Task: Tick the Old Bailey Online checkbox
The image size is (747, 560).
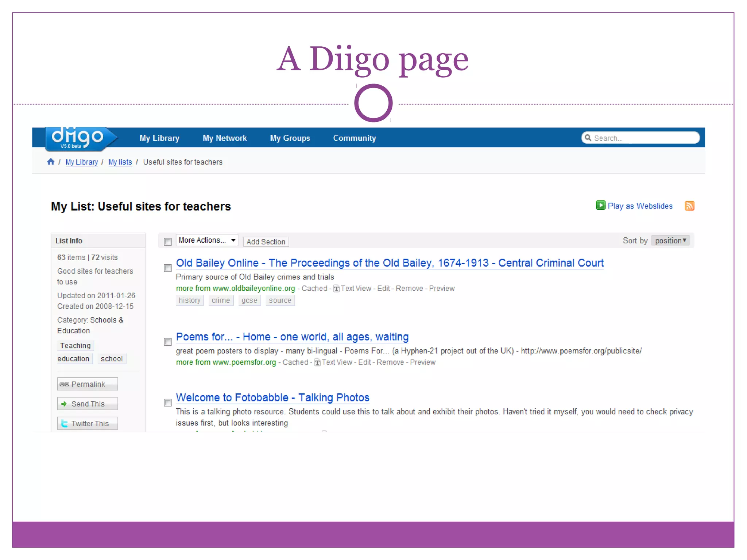Action: (x=168, y=268)
